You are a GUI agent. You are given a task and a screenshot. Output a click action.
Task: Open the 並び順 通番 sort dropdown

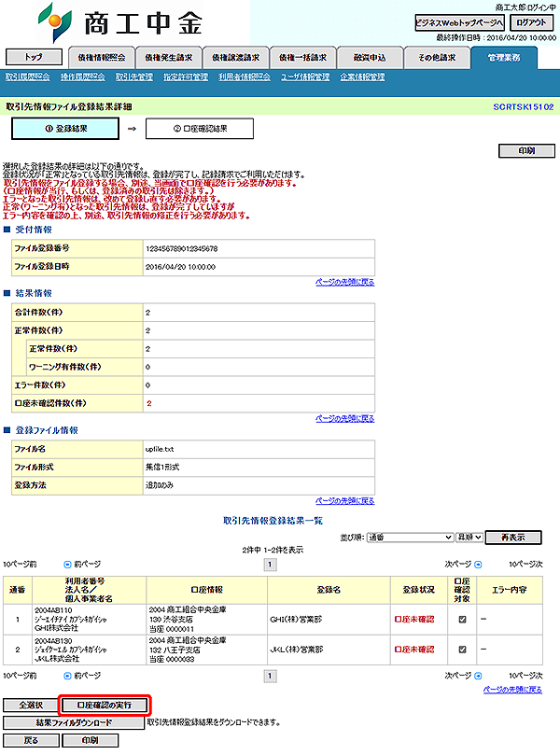pos(410,538)
